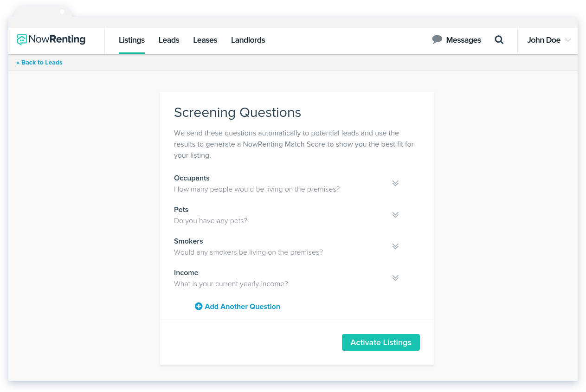Expand the Occupants question
The image size is (586, 392).
point(395,183)
